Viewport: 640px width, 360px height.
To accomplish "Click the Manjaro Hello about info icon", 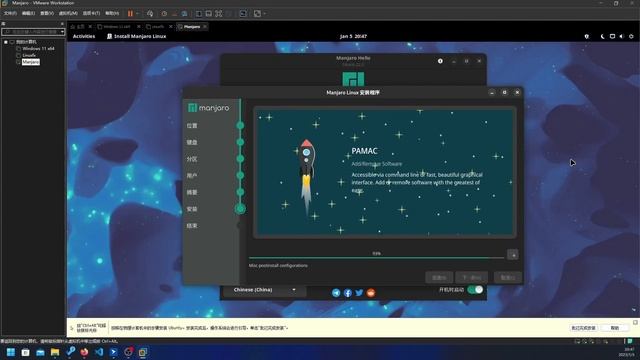I will click(440, 61).
